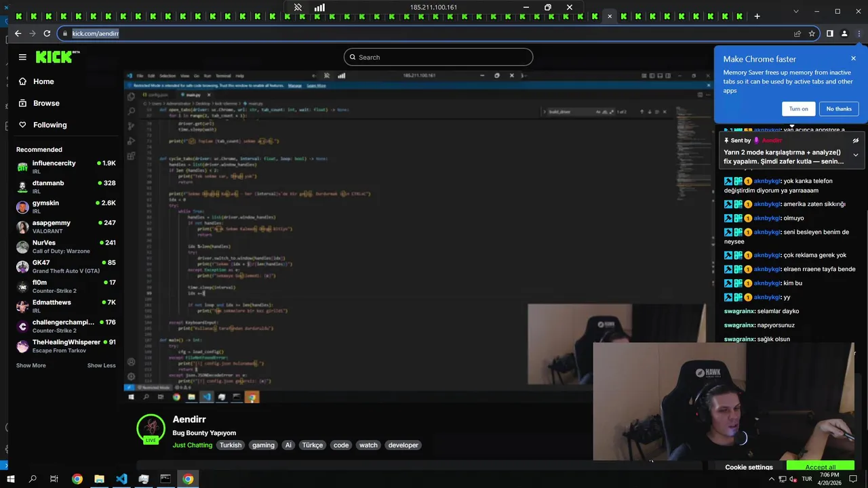The image size is (868, 488).
Task: Expand the pinned message chevron
Action: coord(856,155)
